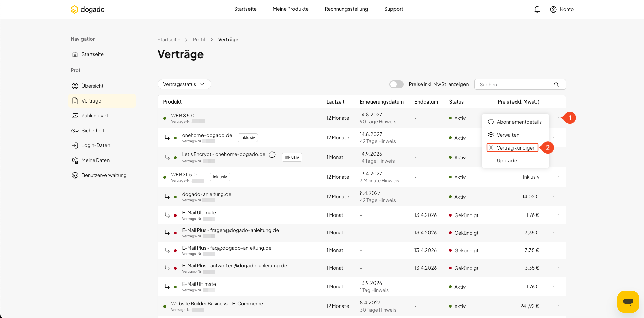Open row menu for Website Builder Business
Image resolution: width=644 pixels, height=318 pixels.
[x=556, y=306]
